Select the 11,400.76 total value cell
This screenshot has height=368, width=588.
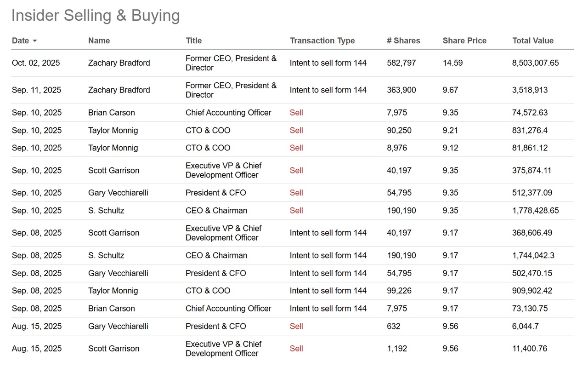point(529,349)
